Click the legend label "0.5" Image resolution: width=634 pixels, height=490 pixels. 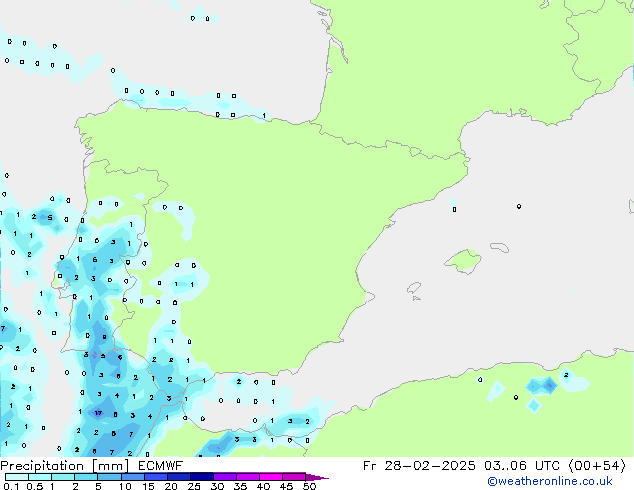pos(35,486)
